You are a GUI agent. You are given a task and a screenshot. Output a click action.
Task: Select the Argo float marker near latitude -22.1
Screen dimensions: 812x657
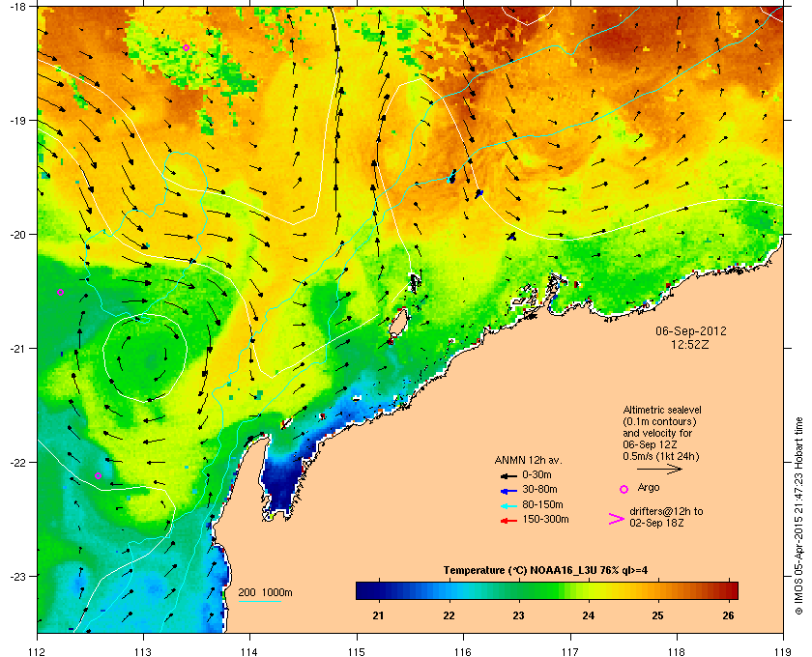[98, 475]
